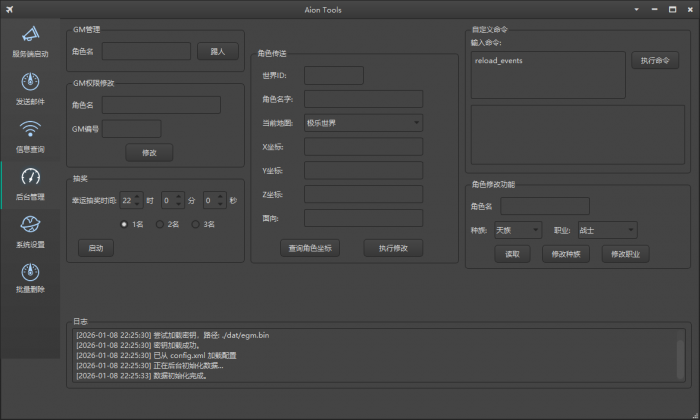Expand the 职业 dropdown showing 战士
This screenshot has height=420, width=700.
pos(608,230)
